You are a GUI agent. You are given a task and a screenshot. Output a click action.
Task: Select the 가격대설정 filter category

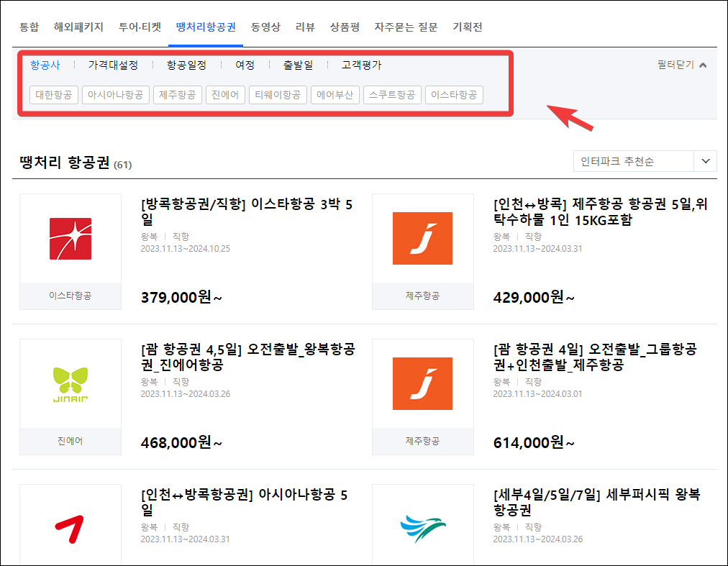[x=113, y=65]
